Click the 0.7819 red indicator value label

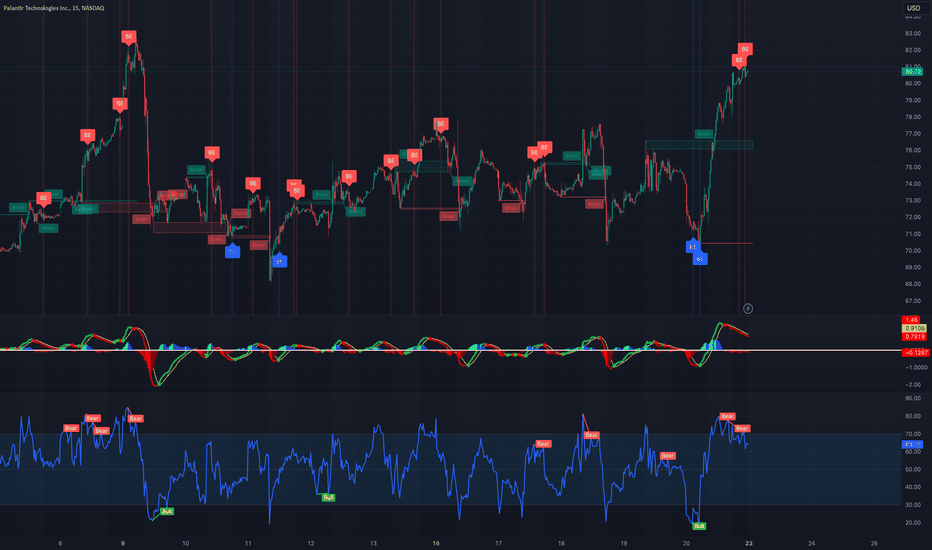[x=914, y=337]
